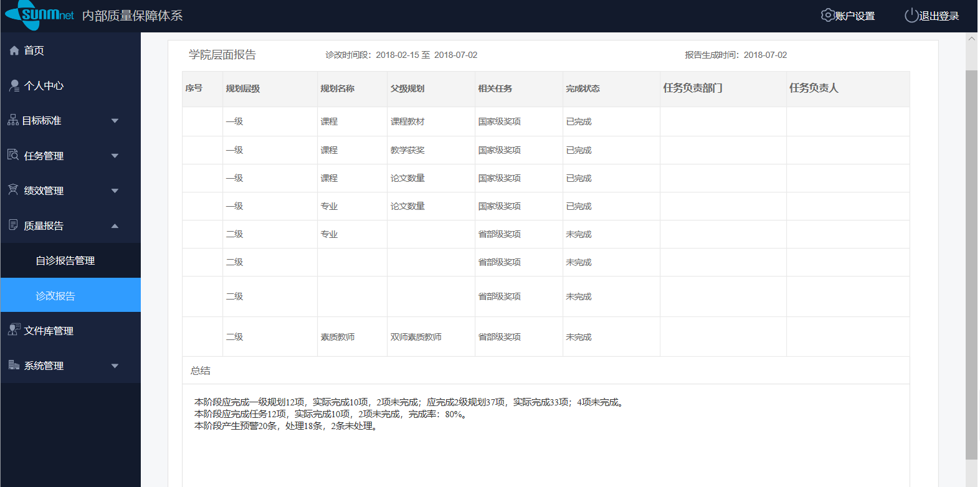Expand the 任务管理 dropdown arrow
The width and height of the screenshot is (980, 487).
(x=115, y=156)
